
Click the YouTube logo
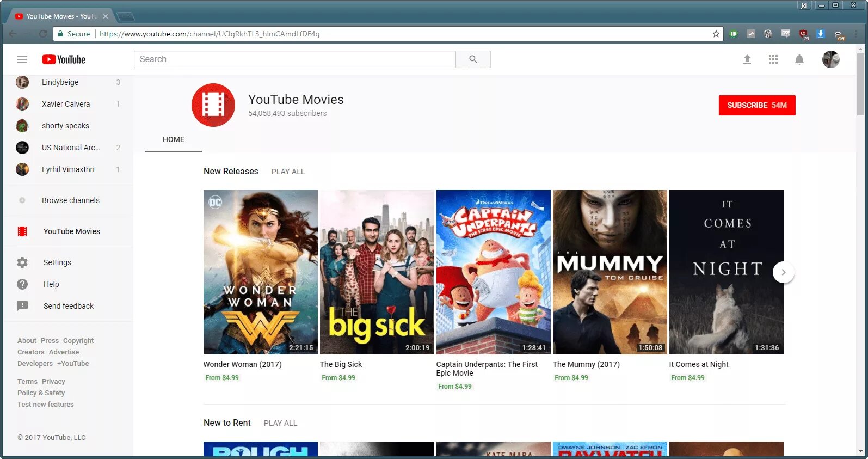click(64, 59)
